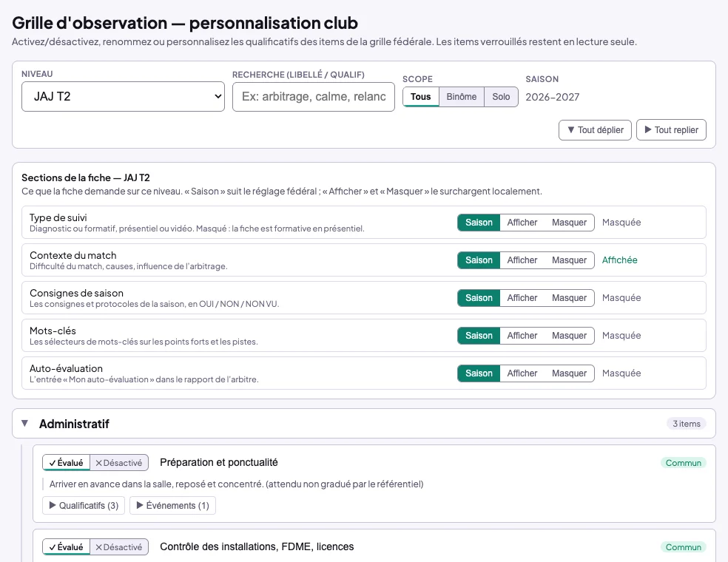Set Mots-clés to Saison

pyautogui.click(x=479, y=335)
